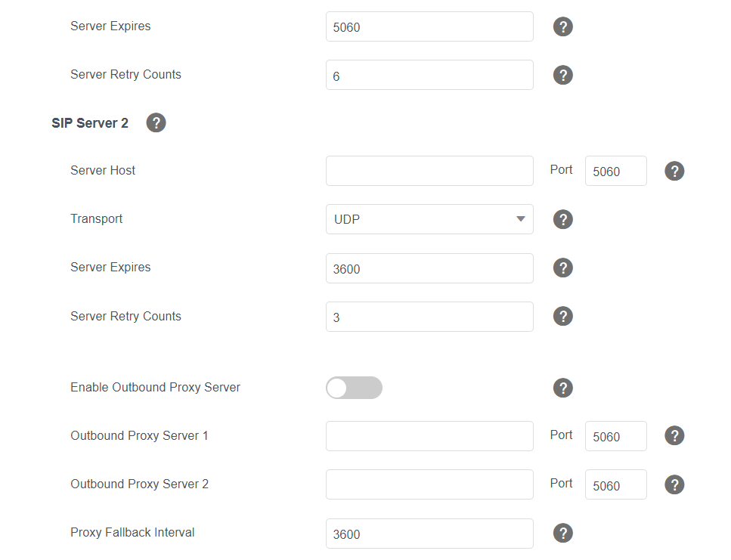This screenshot has height=560, width=731.
Task: Click the SIP Server 2 Server Host field
Action: click(429, 171)
